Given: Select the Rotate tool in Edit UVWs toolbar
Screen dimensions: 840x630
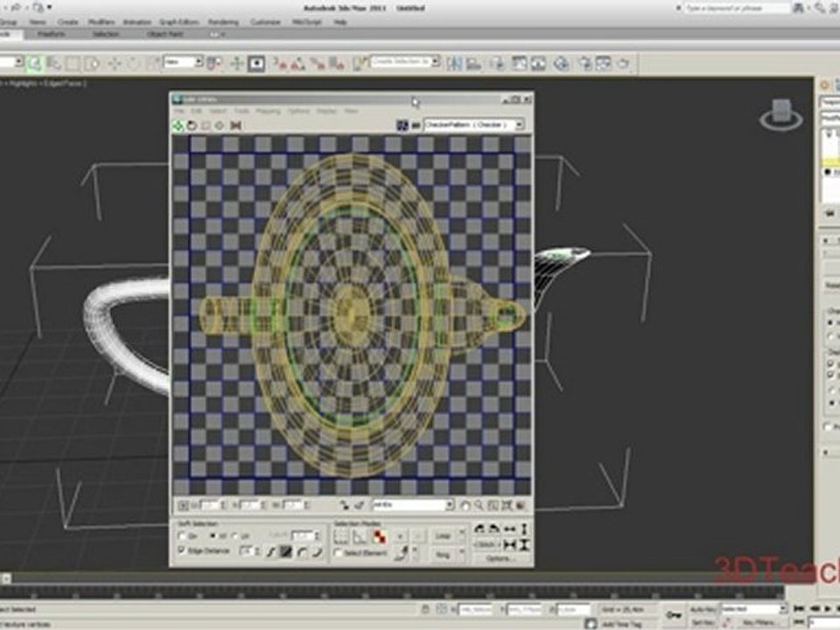Looking at the screenshot, I should tap(192, 125).
